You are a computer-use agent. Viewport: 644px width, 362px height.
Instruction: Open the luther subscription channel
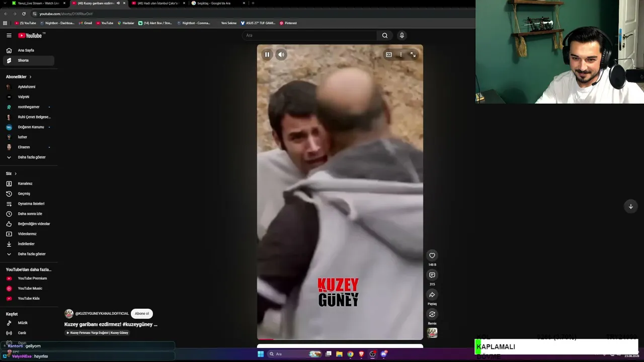pos(29,137)
